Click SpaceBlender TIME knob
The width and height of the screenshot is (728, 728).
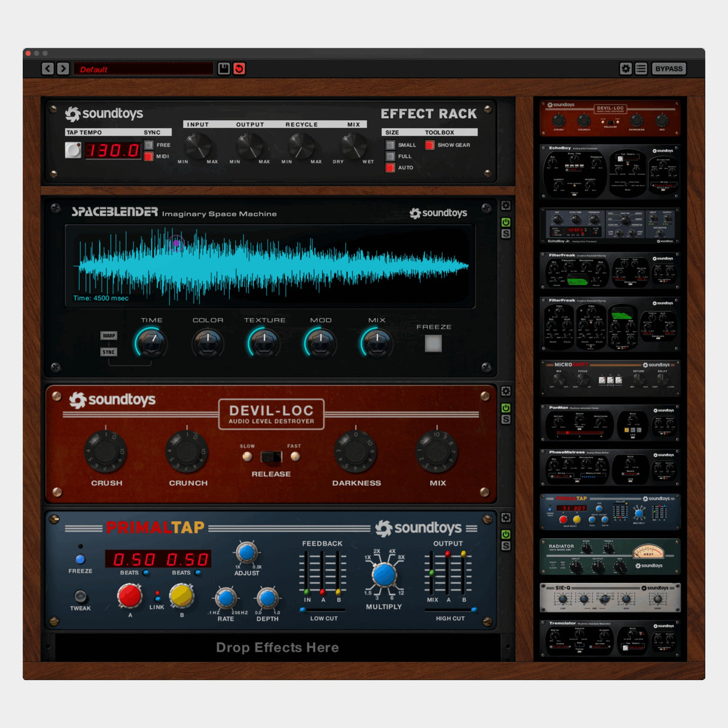[x=151, y=343]
